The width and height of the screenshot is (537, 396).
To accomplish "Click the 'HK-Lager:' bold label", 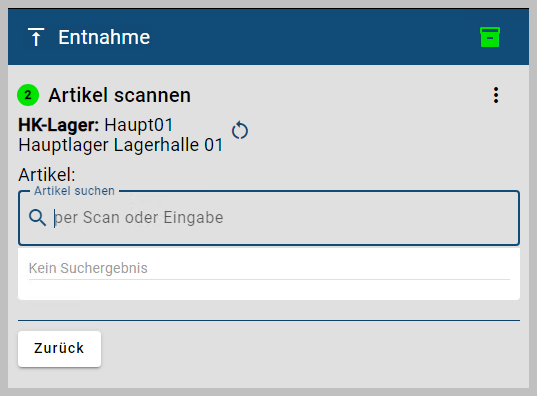I will pos(59,125).
